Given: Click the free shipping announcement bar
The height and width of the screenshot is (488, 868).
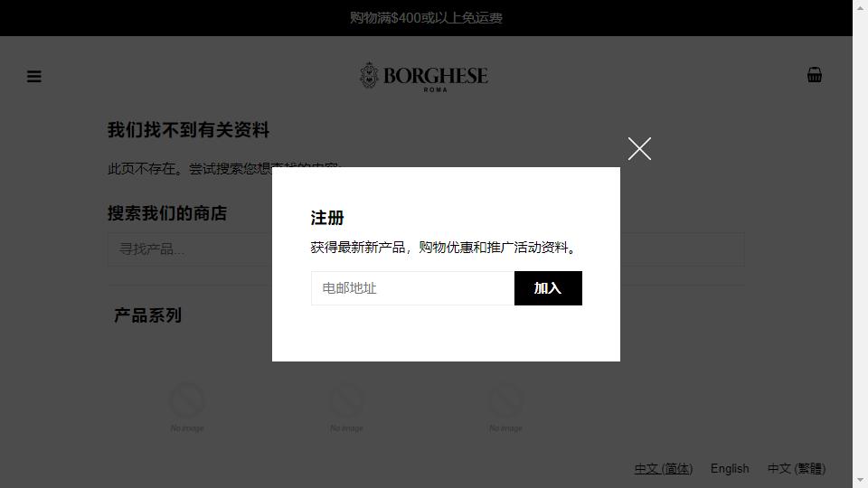Looking at the screenshot, I should coord(426,18).
